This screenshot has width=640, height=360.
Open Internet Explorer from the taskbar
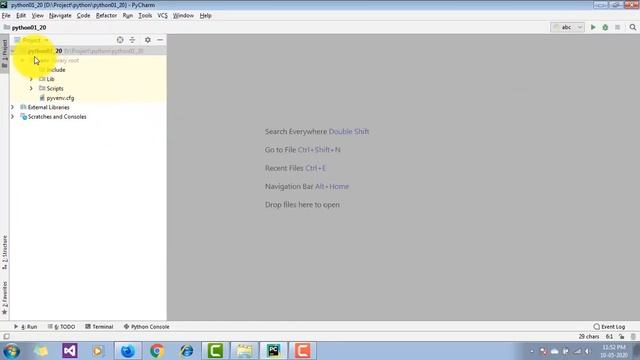(187, 351)
